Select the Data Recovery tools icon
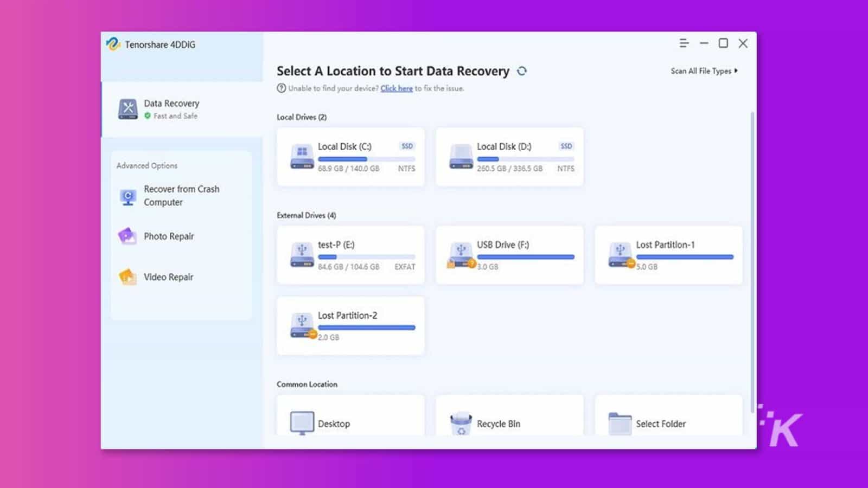868x488 pixels. [x=128, y=109]
